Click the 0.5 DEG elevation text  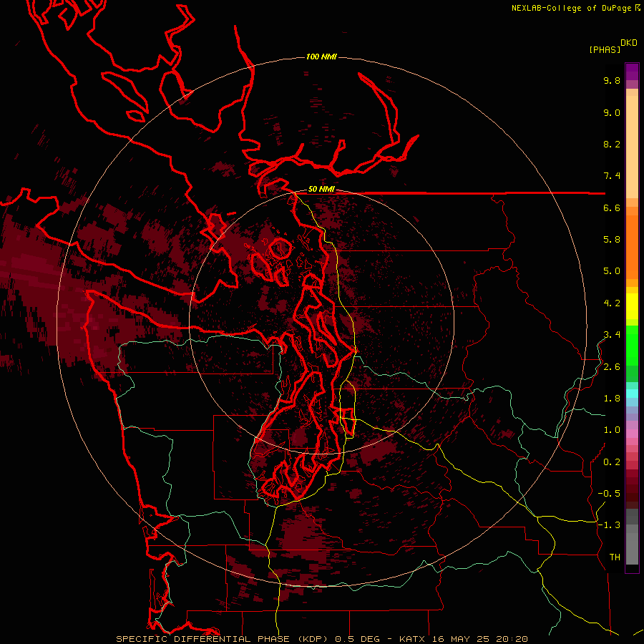tap(358, 639)
